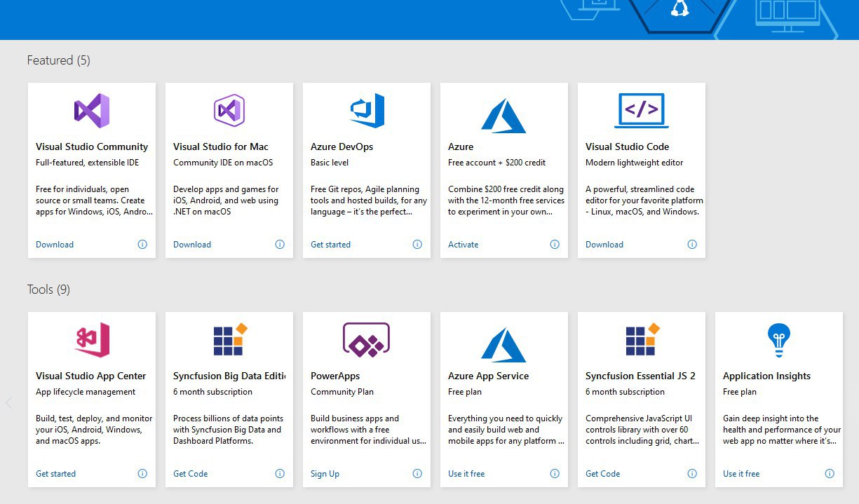Viewport: 859px width, 504px height.
Task: Click the Visual Studio for Mac title
Action: coord(221,147)
